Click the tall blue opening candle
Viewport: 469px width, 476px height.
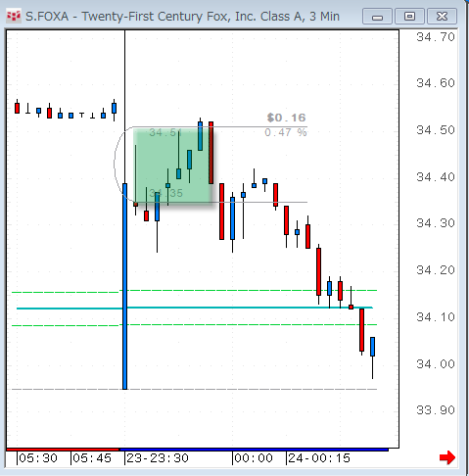[x=124, y=286]
